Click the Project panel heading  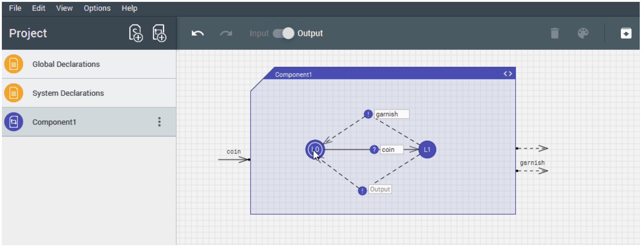pos(28,33)
